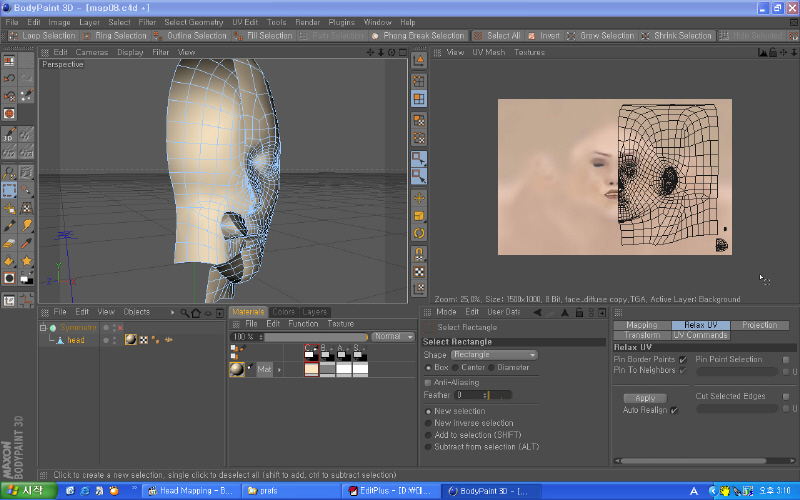This screenshot has height=500, width=800.
Task: Toggle Pin To Neighbors checkbox
Action: click(683, 370)
